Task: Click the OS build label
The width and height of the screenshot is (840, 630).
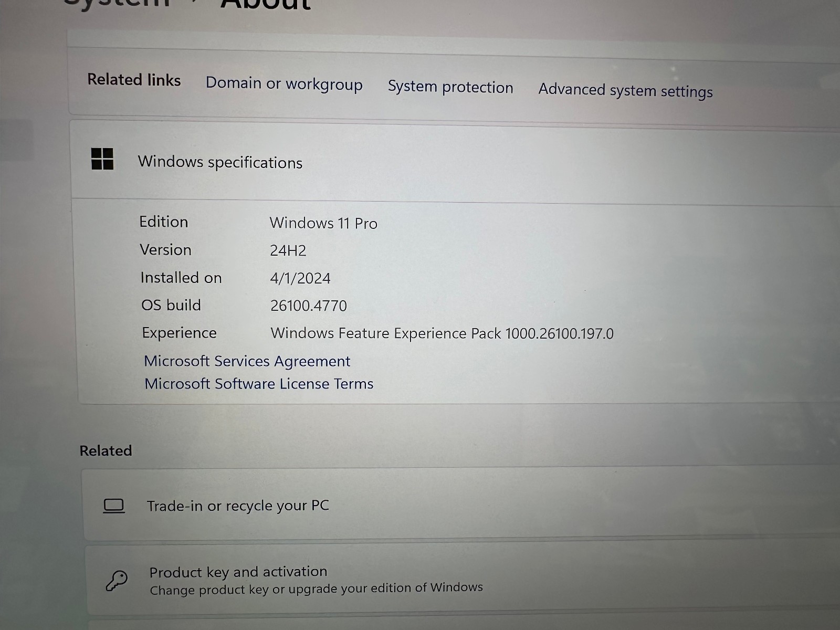Action: 171,305
